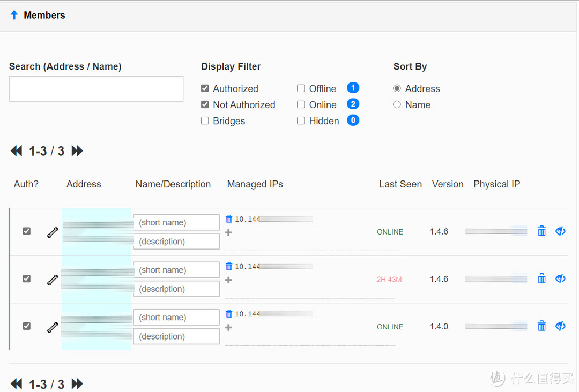This screenshot has height=392, width=579.
Task: Remove the third member's 10.144 managed IP via trash icon
Action: pos(228,314)
